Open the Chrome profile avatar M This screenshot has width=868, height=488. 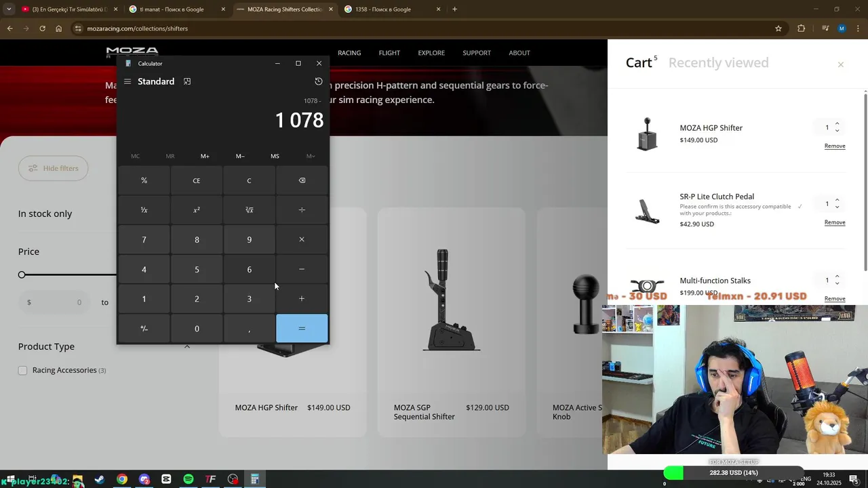click(x=842, y=28)
